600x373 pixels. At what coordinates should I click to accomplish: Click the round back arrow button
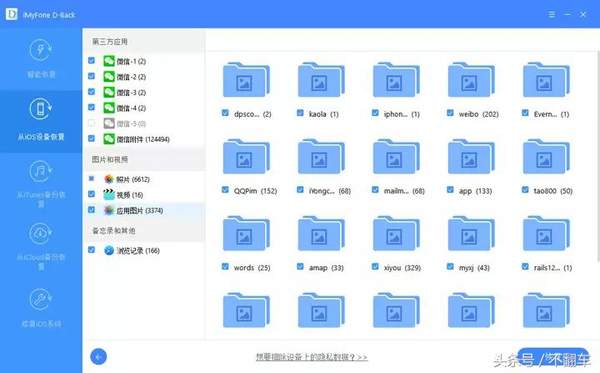99,357
